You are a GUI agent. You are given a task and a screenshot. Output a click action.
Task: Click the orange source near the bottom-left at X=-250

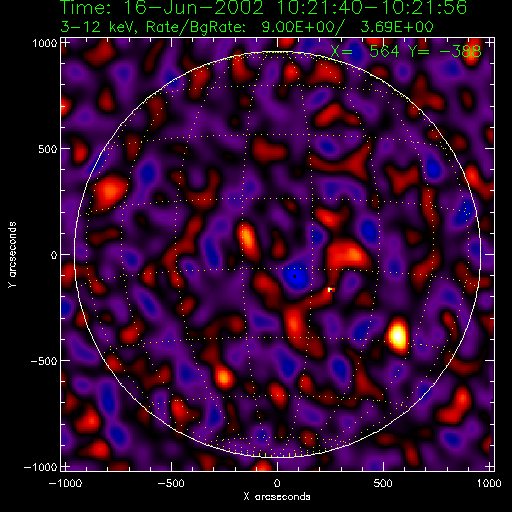coord(224,377)
